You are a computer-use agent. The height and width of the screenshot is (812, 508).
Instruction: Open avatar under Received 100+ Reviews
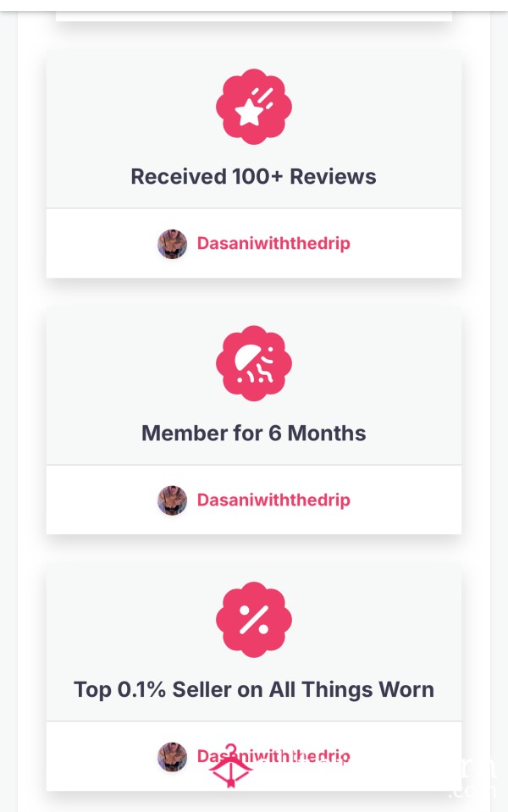[x=173, y=244]
